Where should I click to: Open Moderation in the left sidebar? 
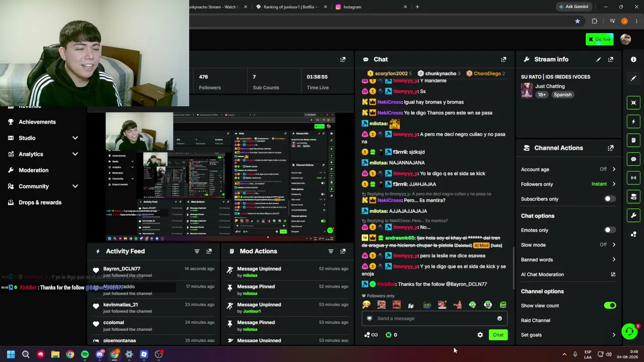(x=33, y=170)
